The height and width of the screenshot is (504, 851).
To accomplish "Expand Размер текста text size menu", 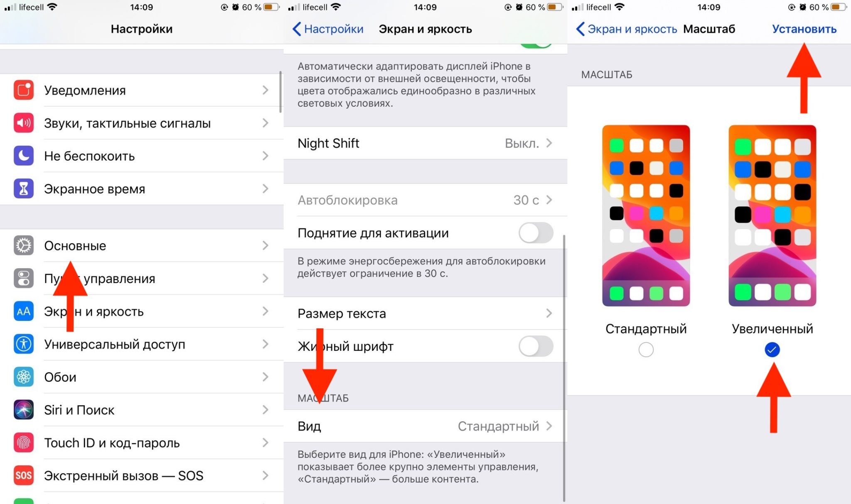I will [x=424, y=313].
